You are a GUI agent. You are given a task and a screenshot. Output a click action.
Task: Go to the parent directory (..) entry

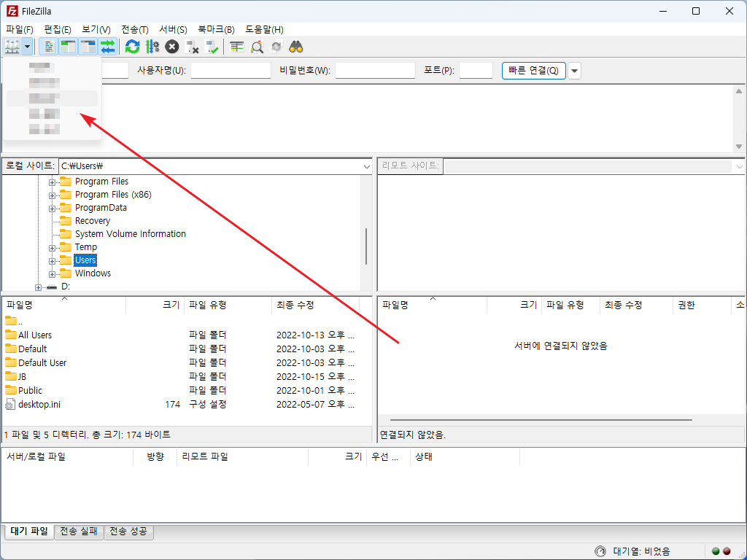click(15, 321)
